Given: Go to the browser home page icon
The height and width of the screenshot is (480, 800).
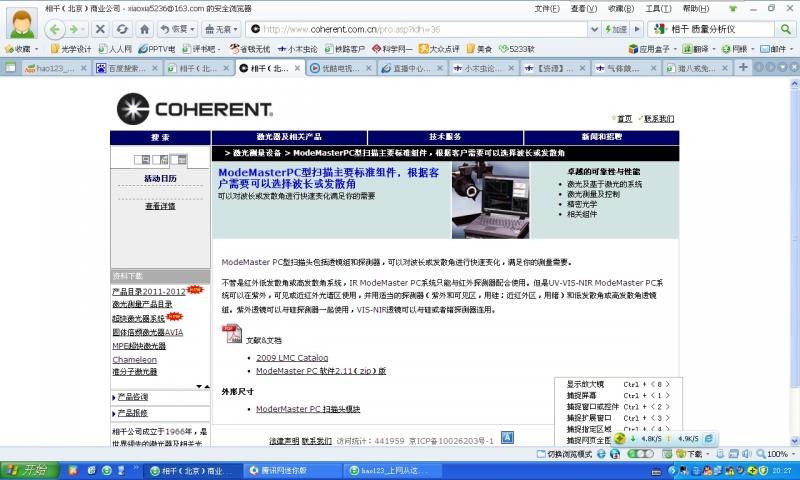Looking at the screenshot, I should [144, 29].
